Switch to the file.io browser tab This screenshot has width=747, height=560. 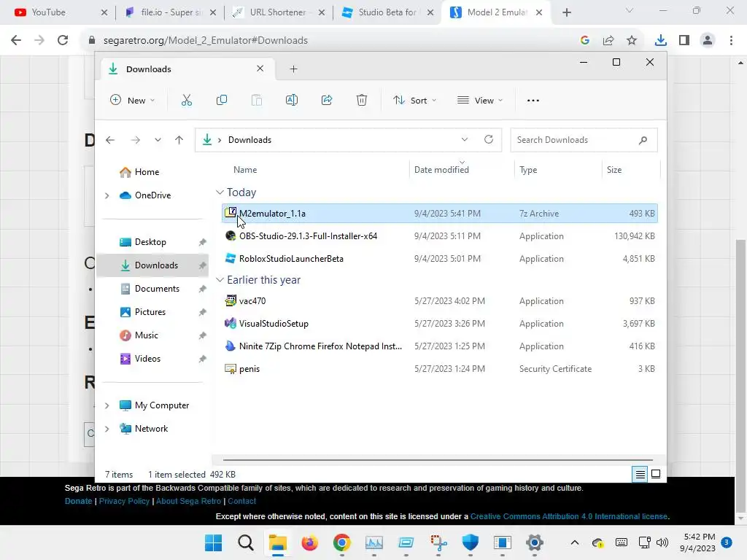click(169, 12)
